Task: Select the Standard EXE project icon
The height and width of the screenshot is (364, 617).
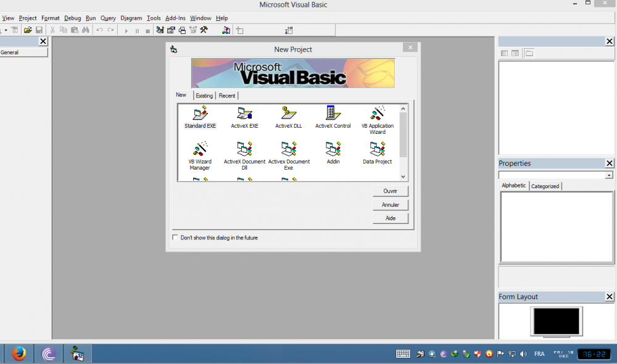Action: tap(200, 117)
